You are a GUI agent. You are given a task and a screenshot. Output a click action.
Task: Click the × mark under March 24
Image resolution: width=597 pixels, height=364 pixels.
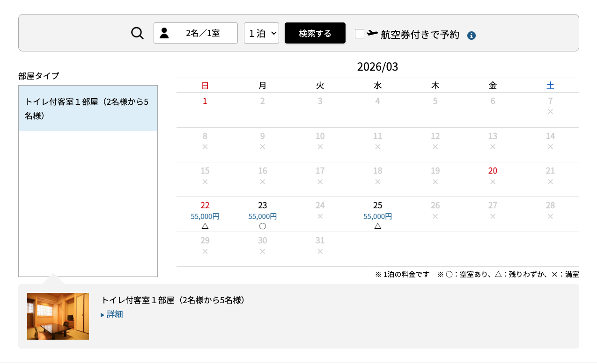click(x=320, y=217)
